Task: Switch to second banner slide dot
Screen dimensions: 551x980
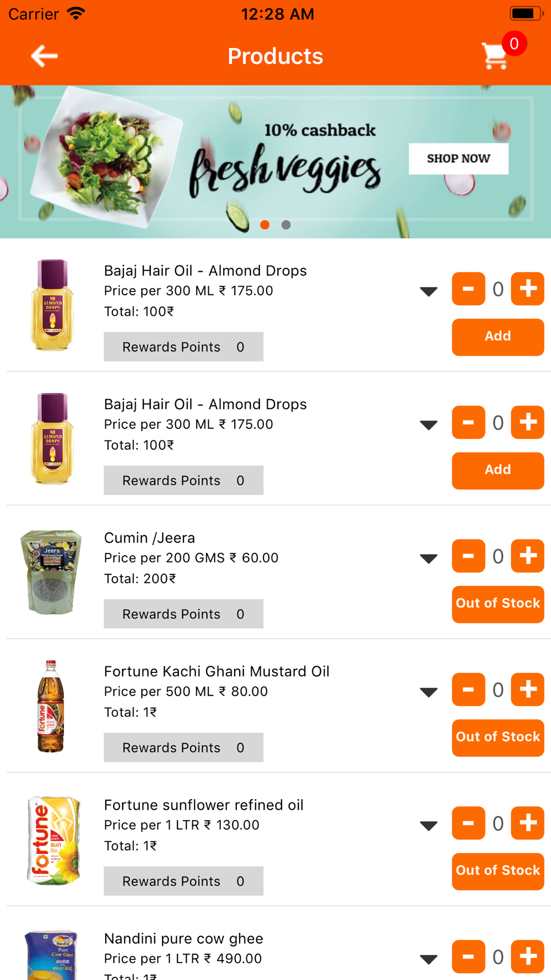Action: 286,225
